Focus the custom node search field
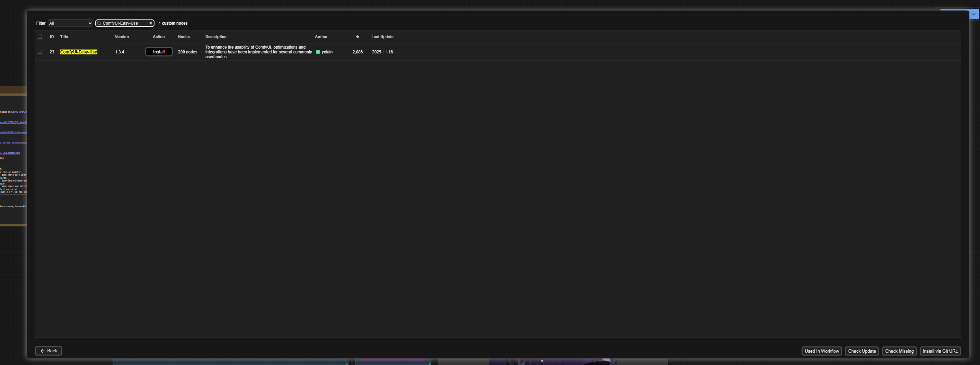The width and height of the screenshot is (980, 365). point(125,23)
